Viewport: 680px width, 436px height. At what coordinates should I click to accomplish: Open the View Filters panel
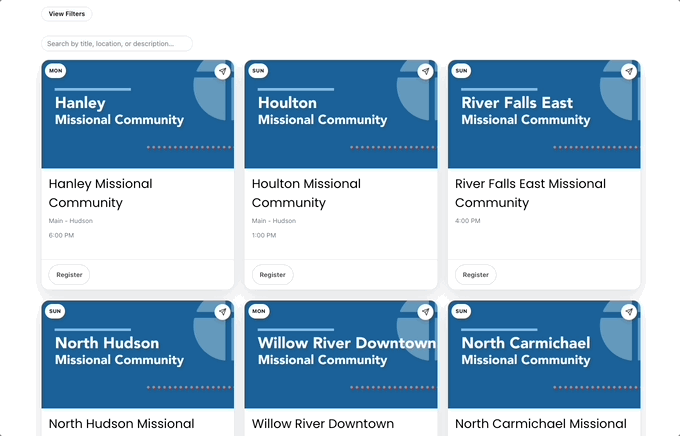pyautogui.click(x=67, y=14)
